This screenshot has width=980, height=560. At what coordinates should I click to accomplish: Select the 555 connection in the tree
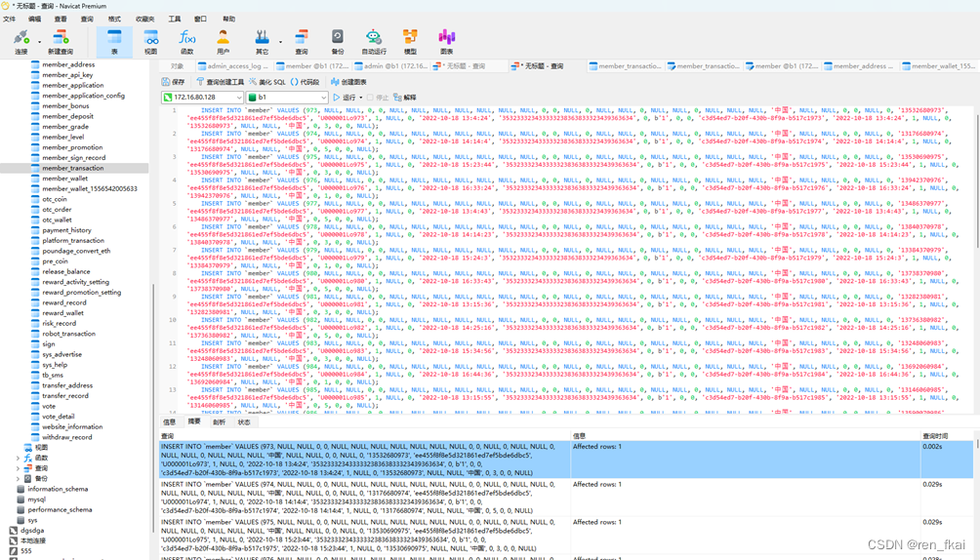(25, 550)
